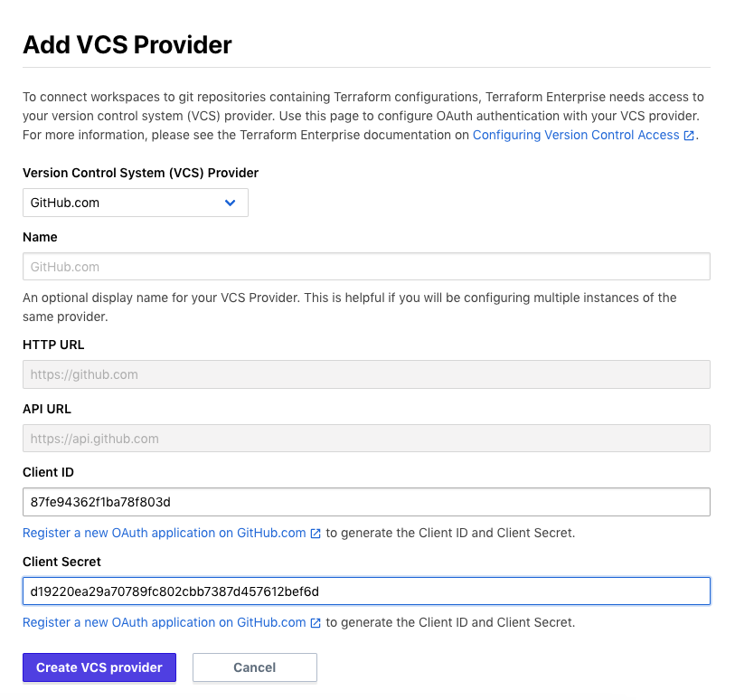Click the Client Secret label

click(61, 562)
